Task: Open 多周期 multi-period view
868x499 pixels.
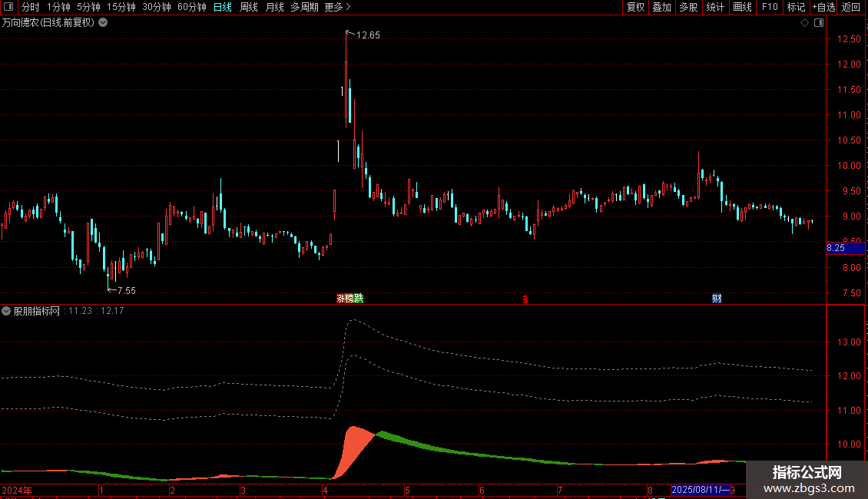Action: click(x=304, y=7)
